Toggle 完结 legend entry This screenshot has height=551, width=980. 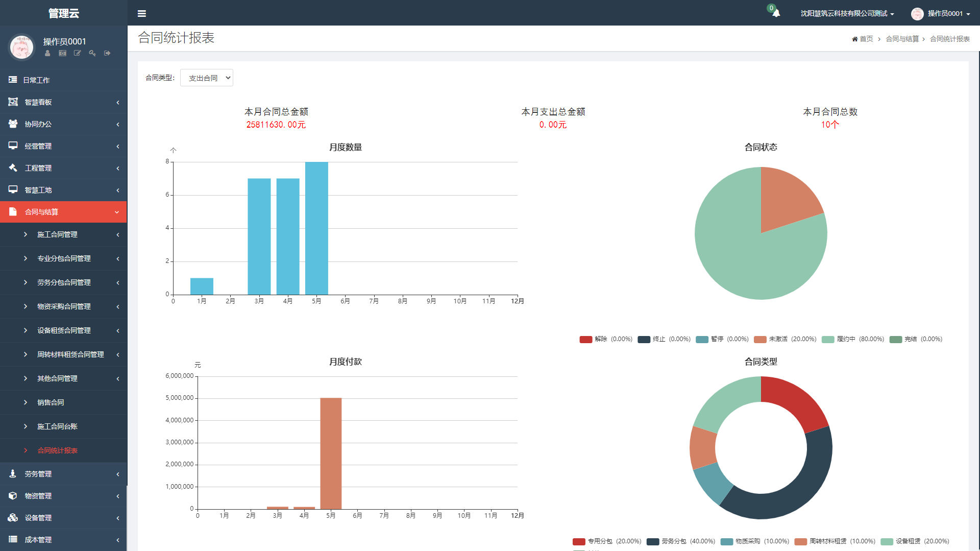coord(916,340)
